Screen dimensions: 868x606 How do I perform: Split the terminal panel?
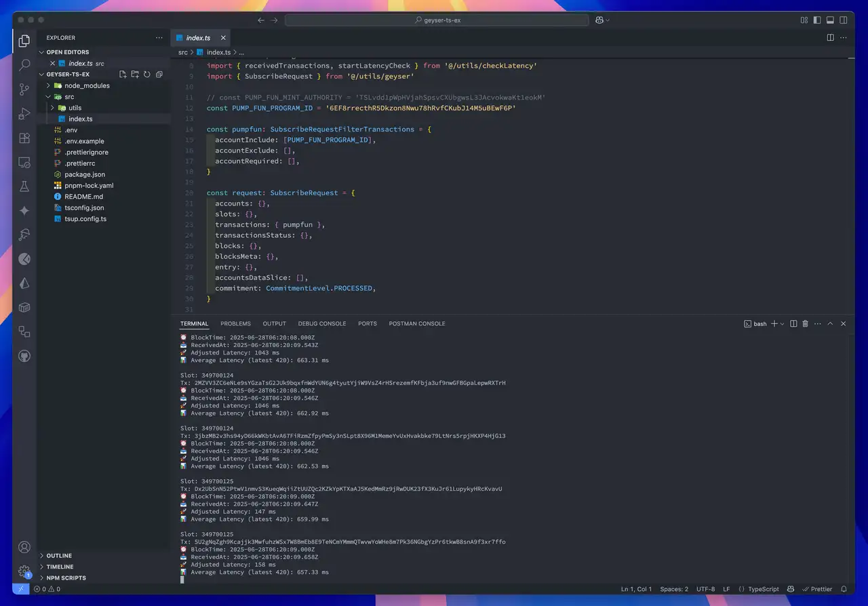(793, 323)
